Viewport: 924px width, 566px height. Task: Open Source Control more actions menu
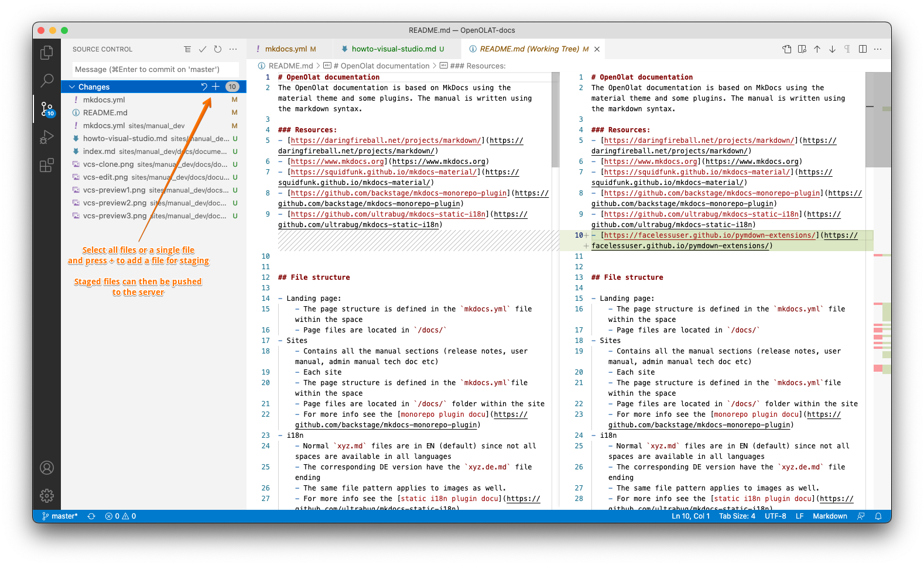click(x=233, y=49)
